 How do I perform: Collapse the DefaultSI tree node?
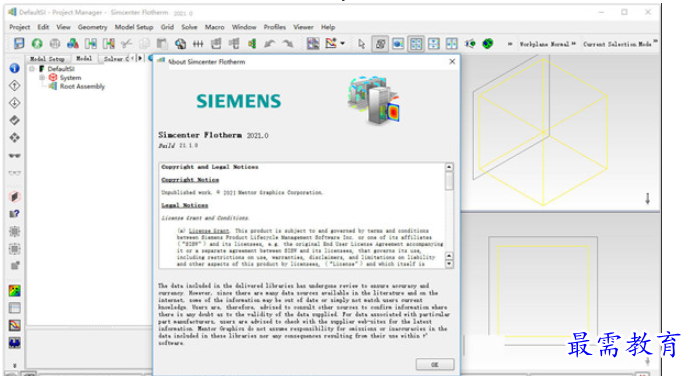click(32, 69)
